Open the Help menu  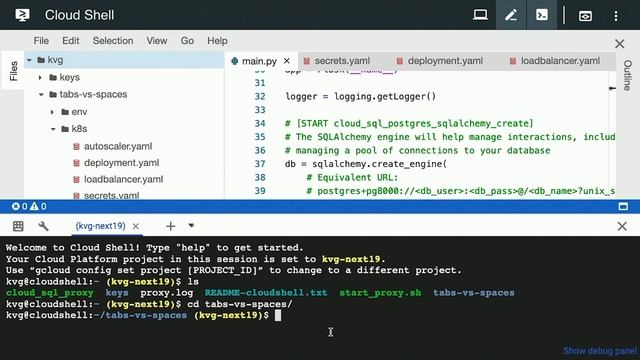pyautogui.click(x=217, y=41)
